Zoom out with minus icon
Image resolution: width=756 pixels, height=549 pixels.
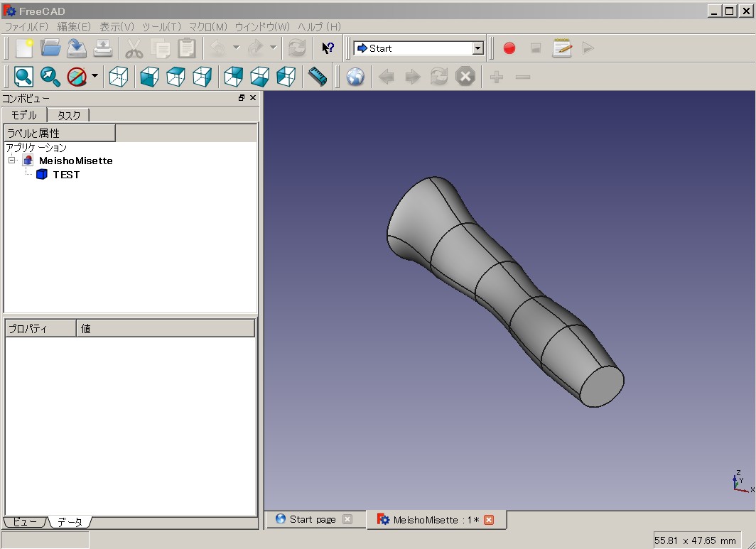(x=523, y=77)
